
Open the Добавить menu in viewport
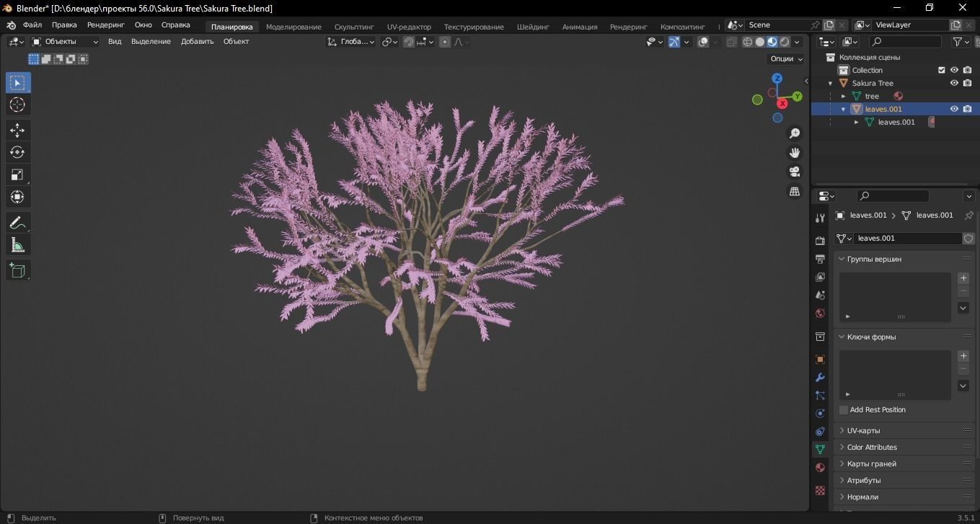197,42
